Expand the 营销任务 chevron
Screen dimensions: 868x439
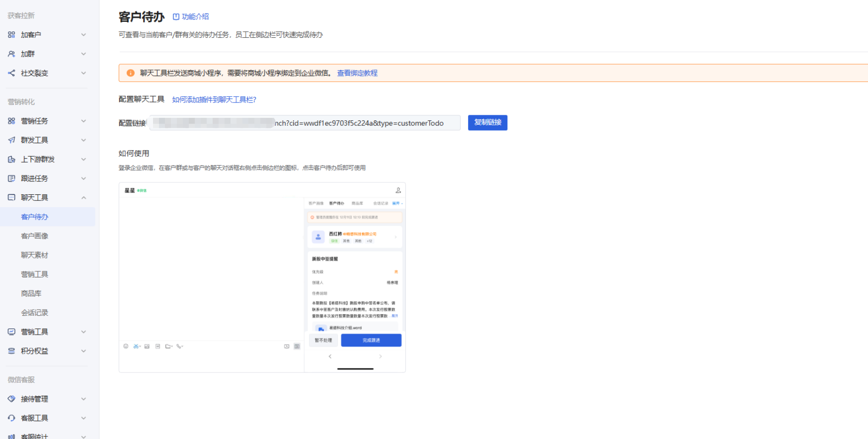83,121
